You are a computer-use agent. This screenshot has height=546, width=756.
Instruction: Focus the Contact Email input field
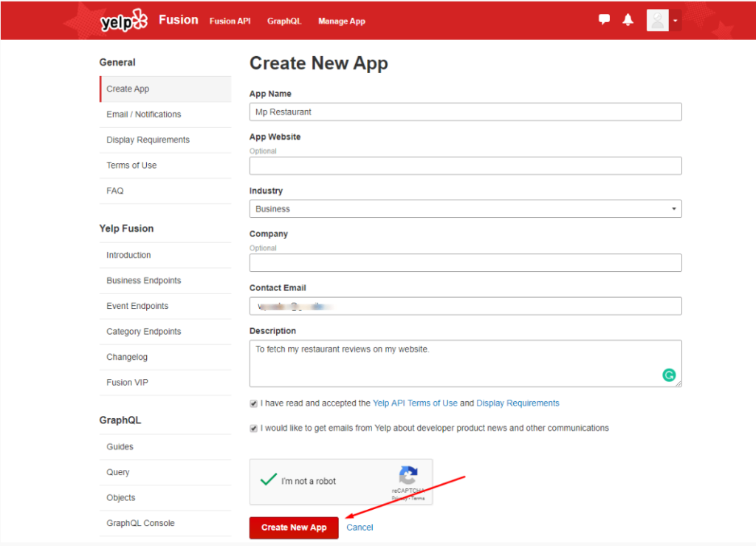point(465,307)
